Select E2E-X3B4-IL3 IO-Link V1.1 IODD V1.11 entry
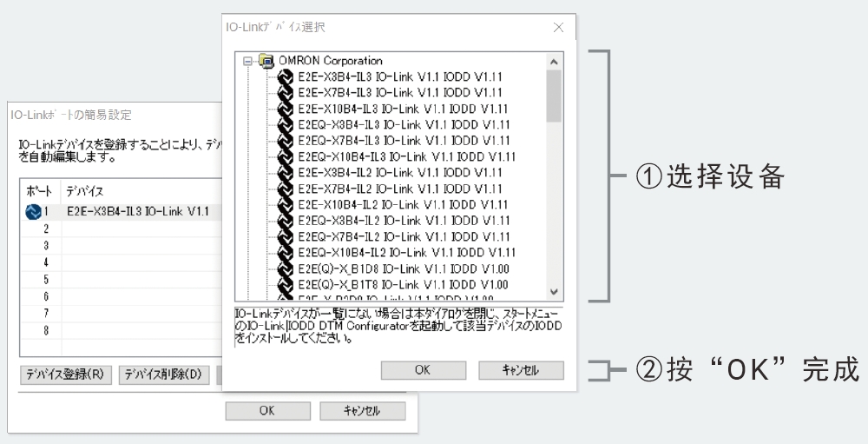Image resolution: width=868 pixels, height=444 pixels. [x=400, y=76]
